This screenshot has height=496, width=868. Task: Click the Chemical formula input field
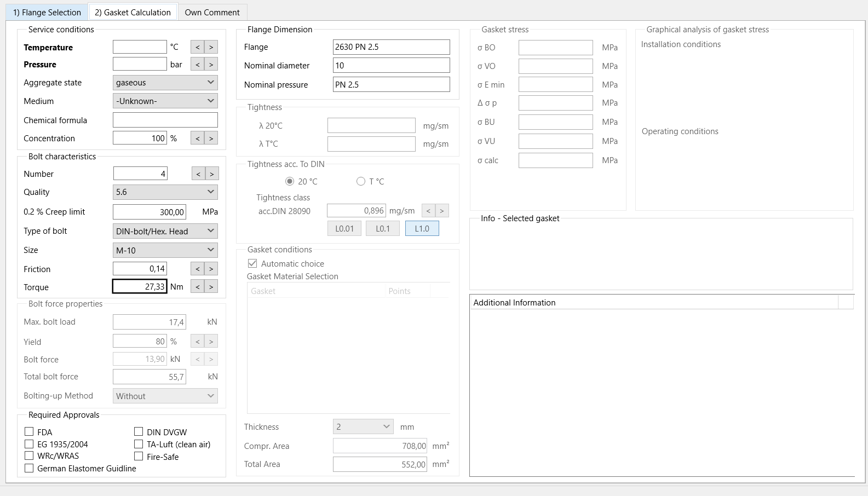pyautogui.click(x=165, y=120)
